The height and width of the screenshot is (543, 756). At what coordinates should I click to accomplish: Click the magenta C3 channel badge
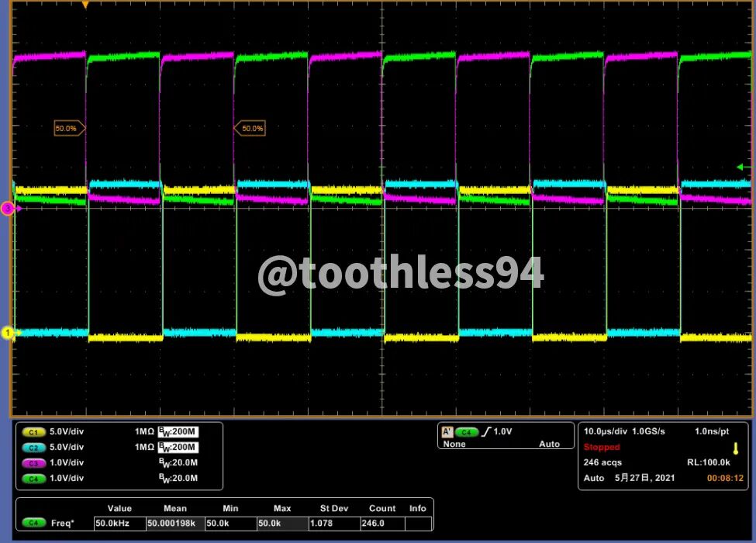click(33, 463)
